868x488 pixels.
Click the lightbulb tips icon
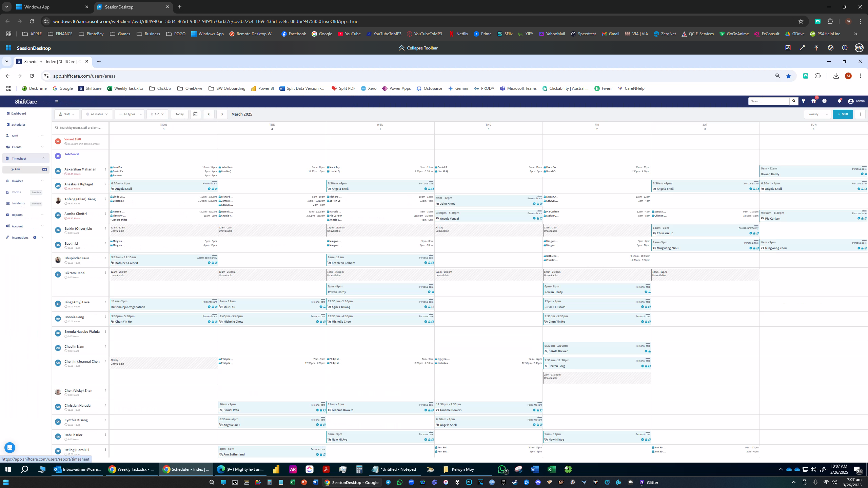pyautogui.click(x=803, y=101)
